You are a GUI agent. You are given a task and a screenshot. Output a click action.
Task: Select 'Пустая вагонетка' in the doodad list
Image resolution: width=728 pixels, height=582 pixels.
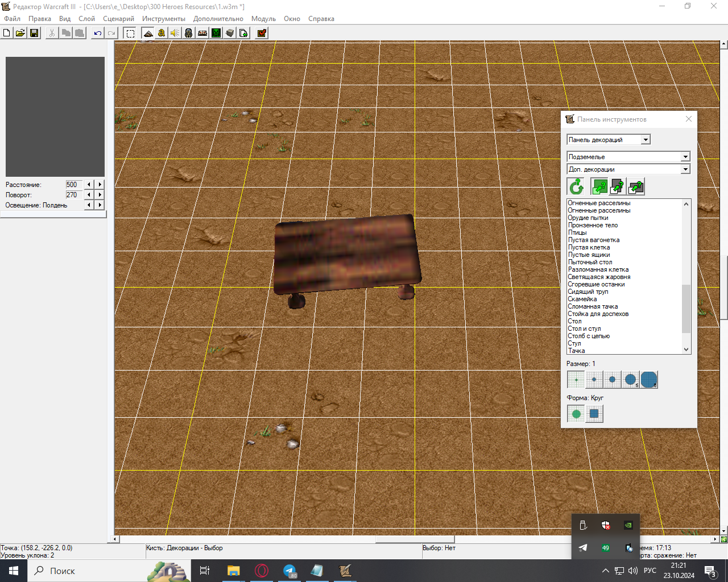[x=594, y=240]
